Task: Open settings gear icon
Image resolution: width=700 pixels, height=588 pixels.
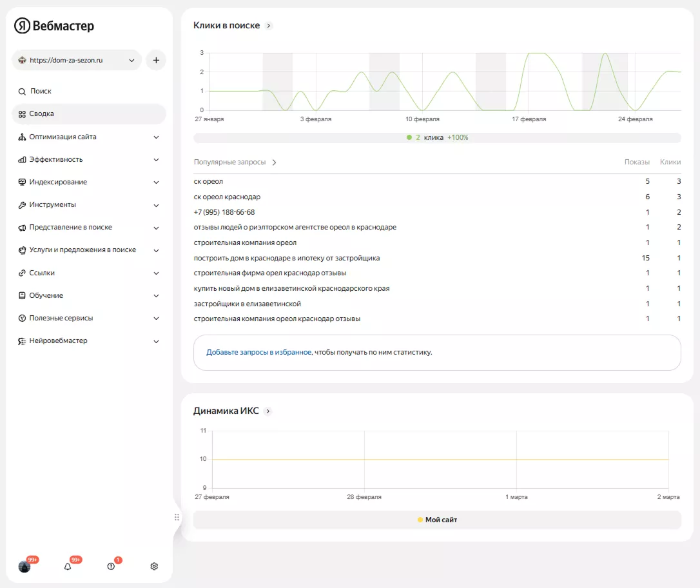Action: (154, 567)
